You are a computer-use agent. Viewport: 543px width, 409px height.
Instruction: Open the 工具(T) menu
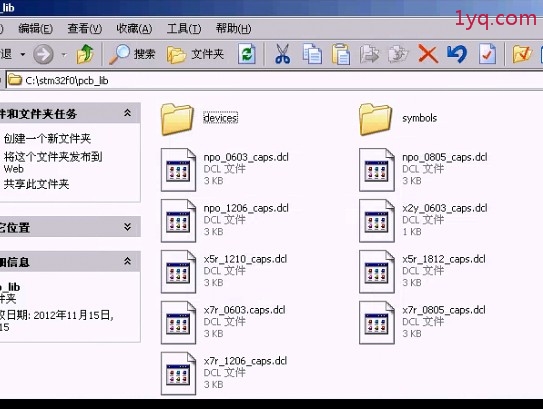pos(184,28)
